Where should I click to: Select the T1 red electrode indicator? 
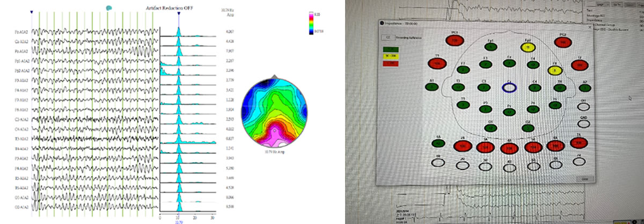click(x=437, y=63)
